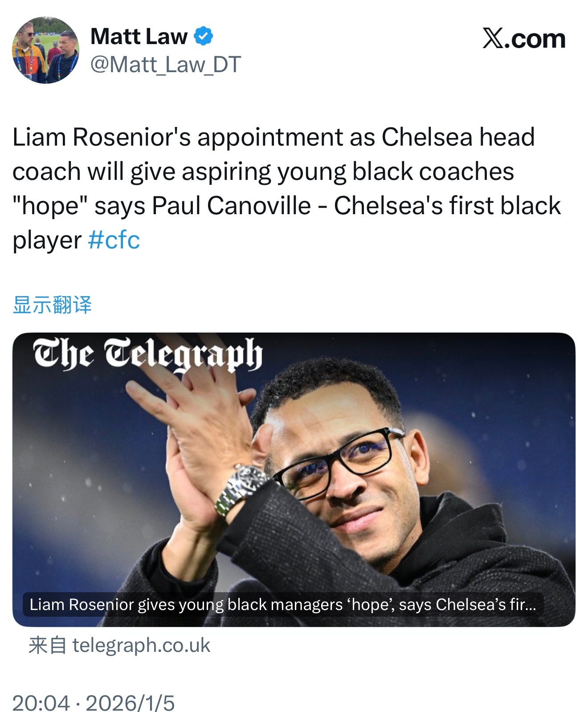Click "Paul Canoville" in the tweet text

click(231, 206)
